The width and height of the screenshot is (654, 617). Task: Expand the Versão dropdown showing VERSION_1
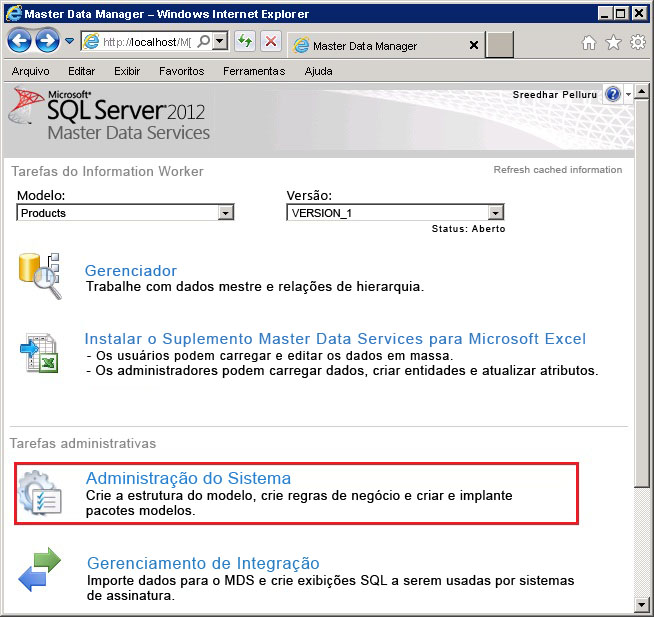pos(495,213)
